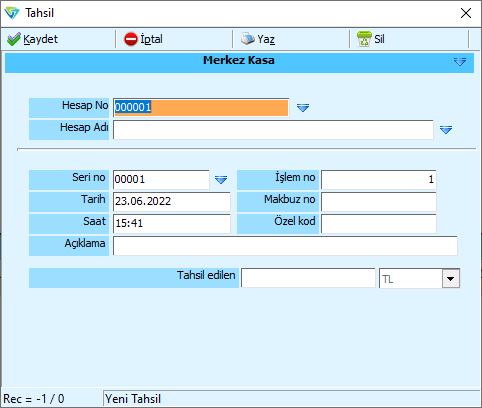The height and width of the screenshot is (408, 482).
Task: Open the Hesap Adı lookup arrow
Action: [446, 130]
